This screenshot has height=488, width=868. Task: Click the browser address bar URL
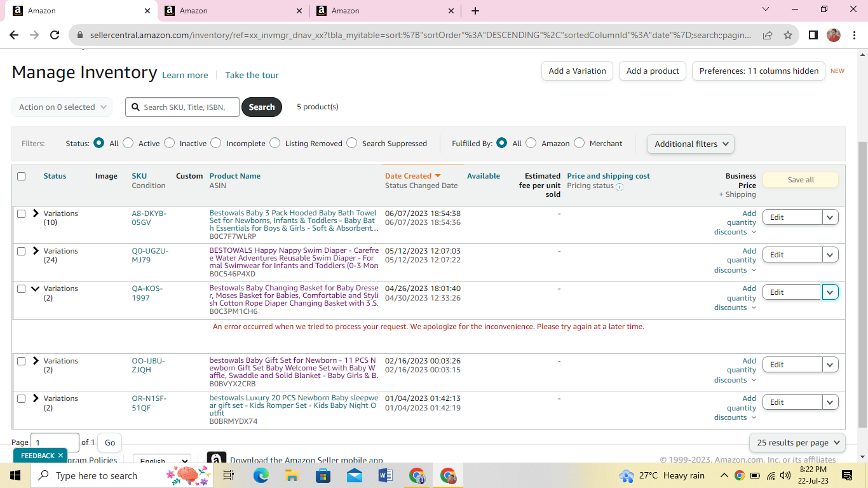[421, 35]
